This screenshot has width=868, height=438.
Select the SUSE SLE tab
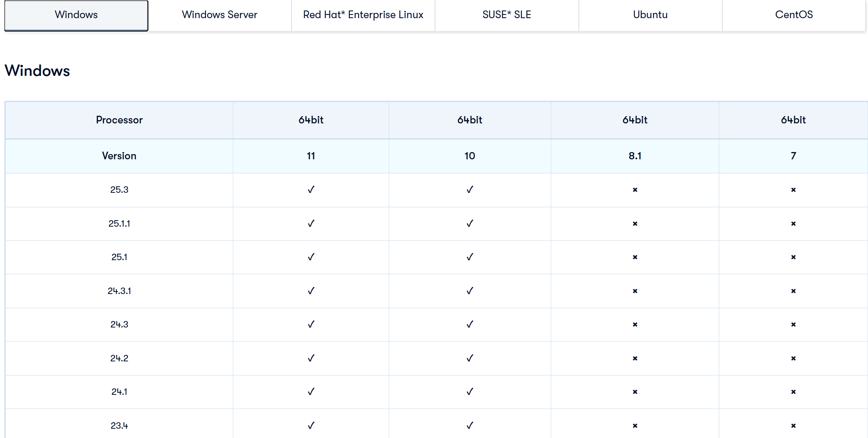pyautogui.click(x=507, y=15)
